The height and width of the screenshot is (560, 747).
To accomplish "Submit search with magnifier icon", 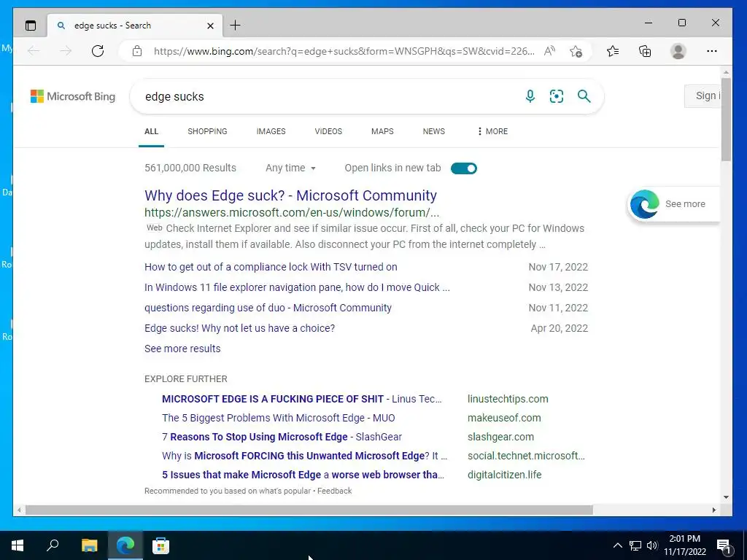I will pyautogui.click(x=584, y=96).
